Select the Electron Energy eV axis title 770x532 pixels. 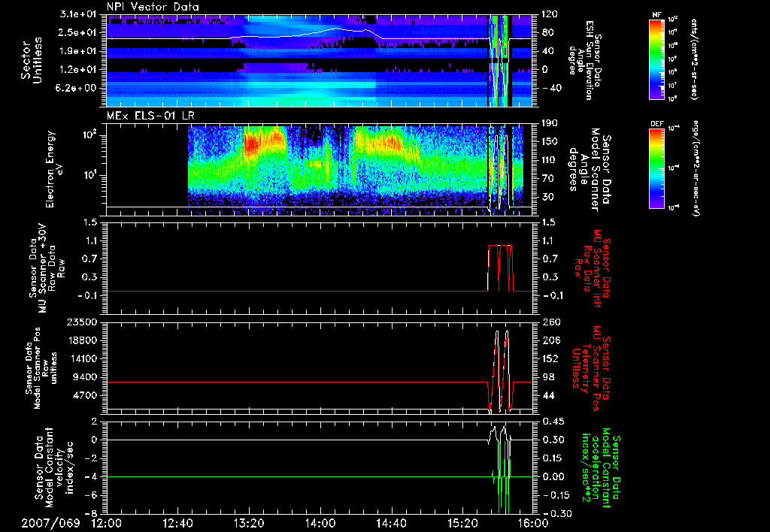pos(54,169)
